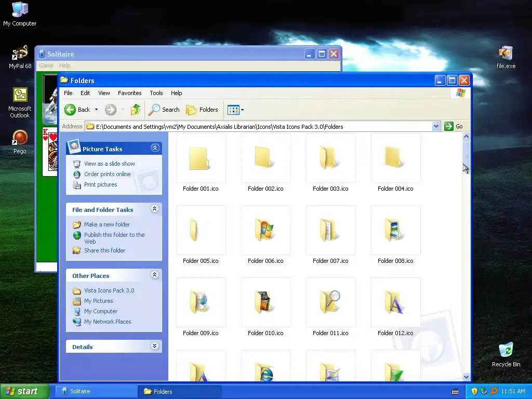Click the vertical scrollbar thumb

(466, 155)
